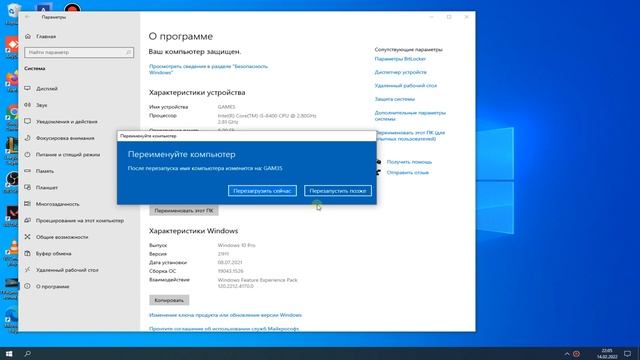Image resolution: width=640 pixels, height=360 pixels.
Task: Open "Дополнительные параметры системы" link
Action: coord(410,116)
